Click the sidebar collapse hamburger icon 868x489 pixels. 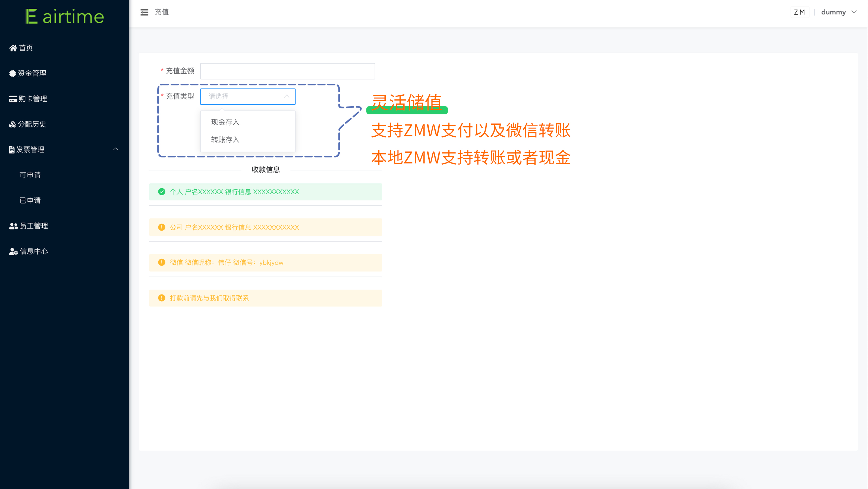coord(144,12)
